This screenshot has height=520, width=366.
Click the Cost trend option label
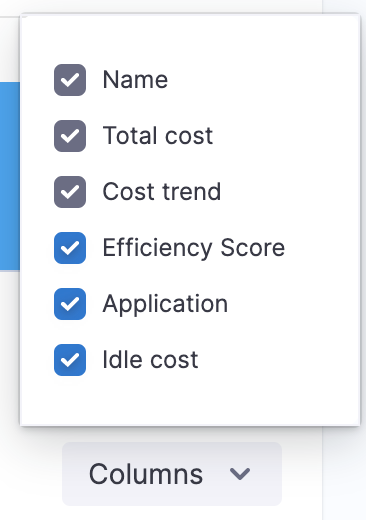point(162,192)
